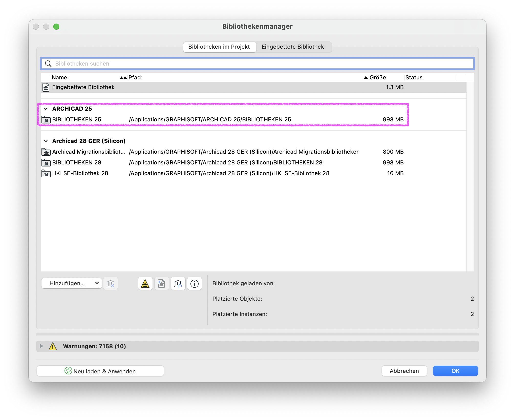
Task: Click the search magnifier icon
Action: click(x=48, y=64)
